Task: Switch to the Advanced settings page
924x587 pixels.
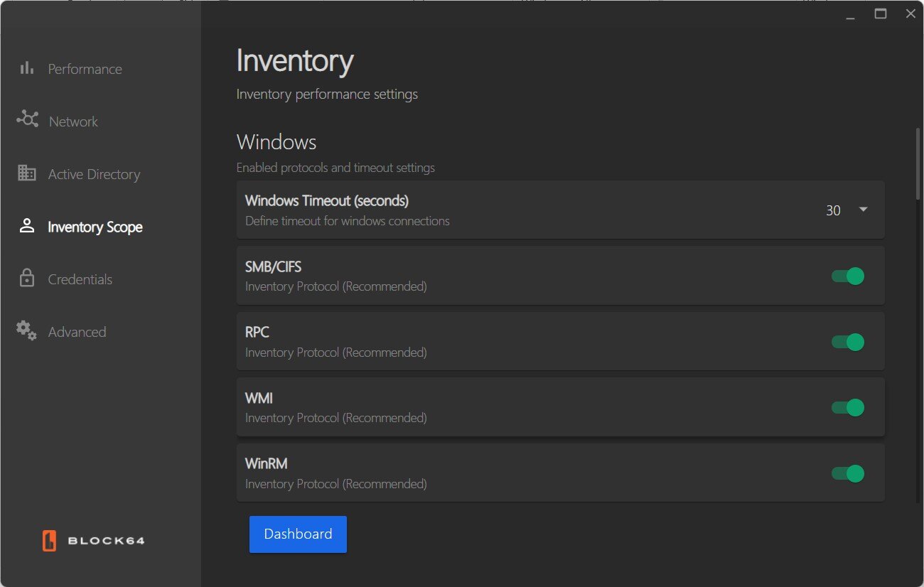Action: pyautogui.click(x=77, y=332)
